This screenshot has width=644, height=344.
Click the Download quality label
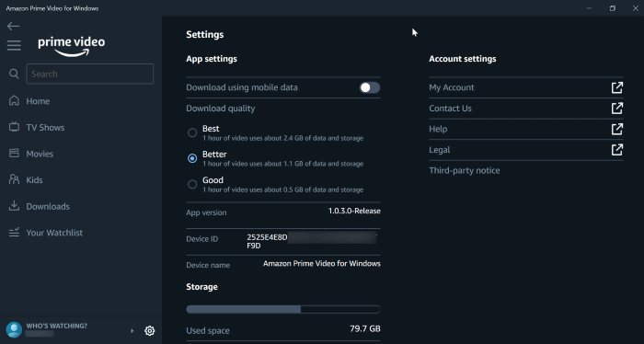click(221, 109)
